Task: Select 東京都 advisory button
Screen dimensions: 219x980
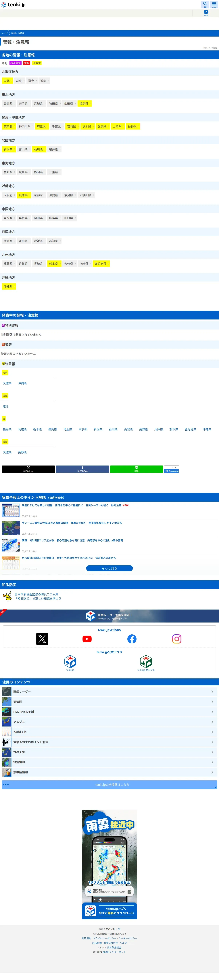Action: (x=9, y=127)
